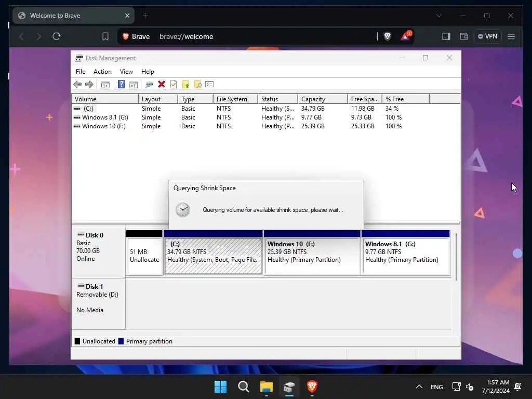This screenshot has height=399, width=532.
Task: Close the Welcome to Brave tab
Action: 127,16
